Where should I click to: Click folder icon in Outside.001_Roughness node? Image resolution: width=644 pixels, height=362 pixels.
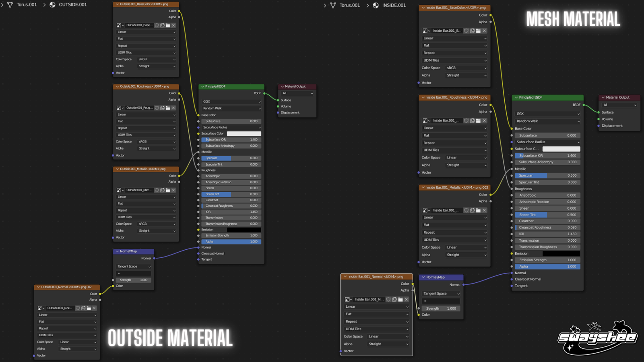pyautogui.click(x=168, y=108)
